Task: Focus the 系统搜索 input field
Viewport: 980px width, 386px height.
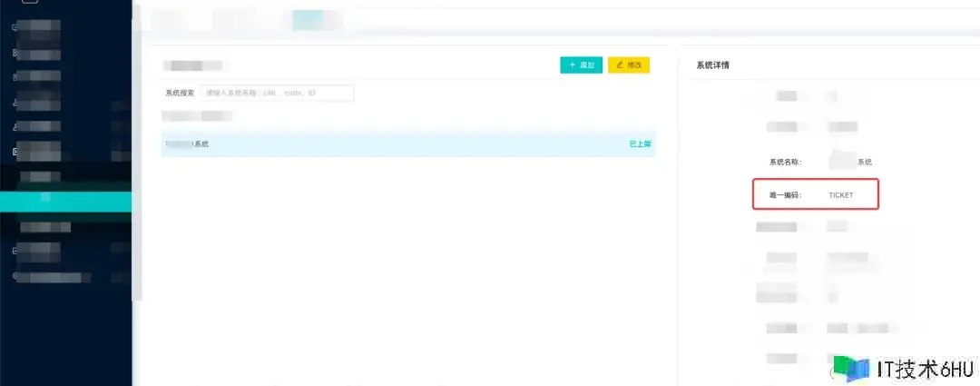Action: pos(277,93)
